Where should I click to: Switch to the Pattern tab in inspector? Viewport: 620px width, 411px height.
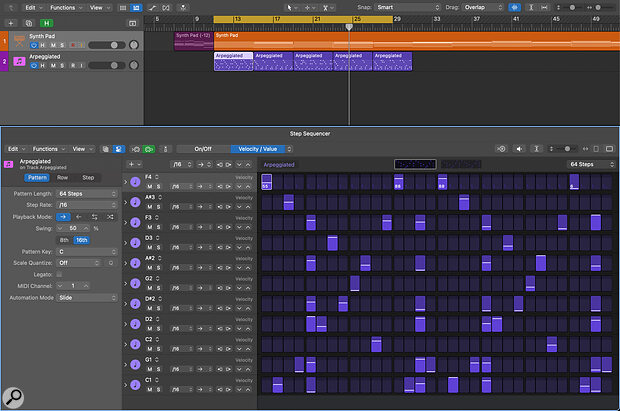coord(37,178)
